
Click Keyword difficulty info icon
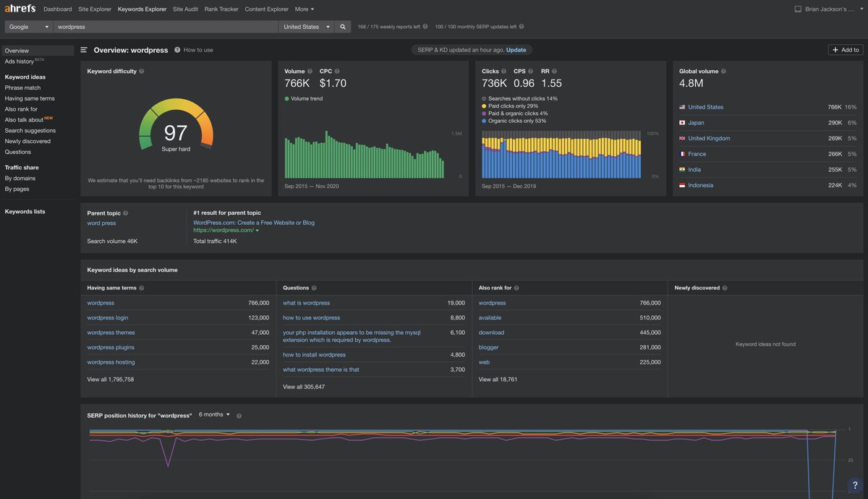[142, 72]
